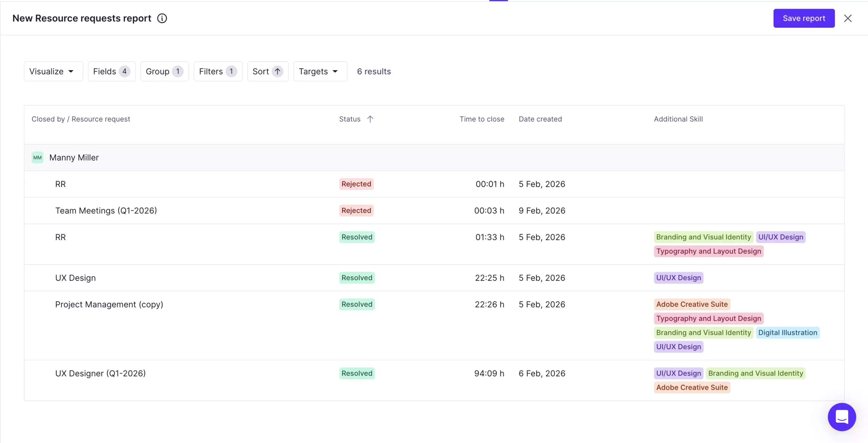The image size is (868, 443).
Task: Open the chat support bubble icon
Action: pos(842,417)
